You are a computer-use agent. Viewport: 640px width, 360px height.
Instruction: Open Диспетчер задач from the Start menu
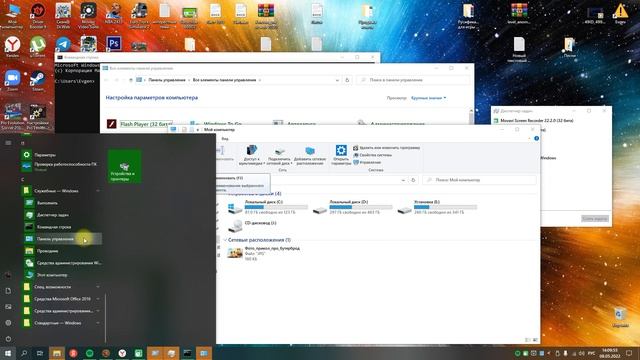(x=52, y=215)
